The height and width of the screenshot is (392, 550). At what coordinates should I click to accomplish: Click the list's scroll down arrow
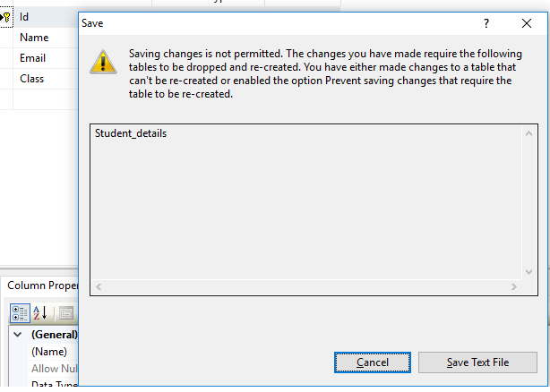(529, 272)
